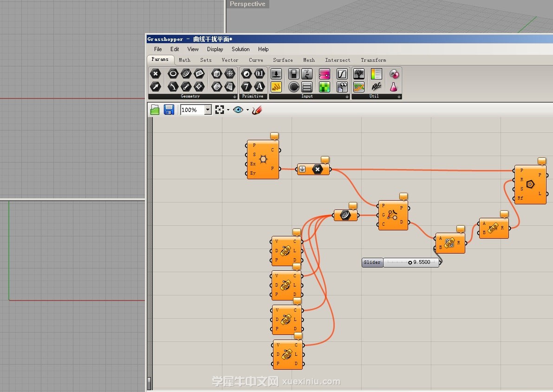
Task: Select the Boolean Toggle input icon
Action: pyautogui.click(x=293, y=74)
